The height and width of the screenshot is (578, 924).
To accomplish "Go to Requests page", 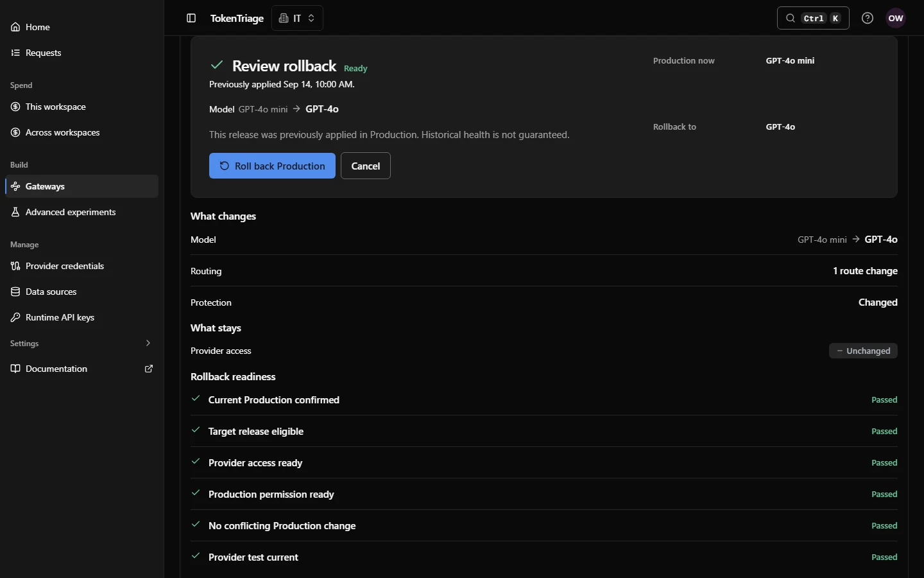I will tap(81, 53).
